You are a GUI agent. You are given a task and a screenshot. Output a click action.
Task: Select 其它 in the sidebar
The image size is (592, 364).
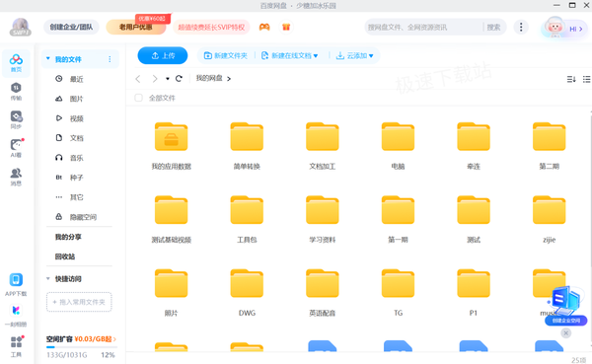click(x=76, y=197)
